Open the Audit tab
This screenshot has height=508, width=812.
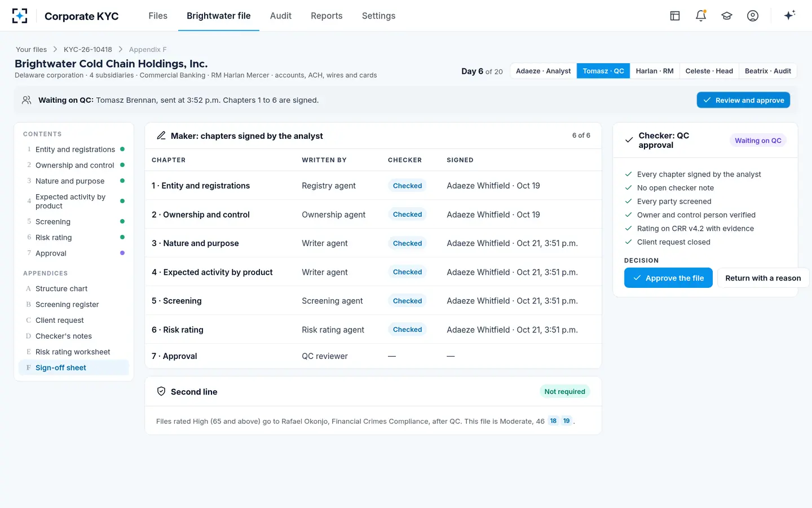[x=281, y=16]
